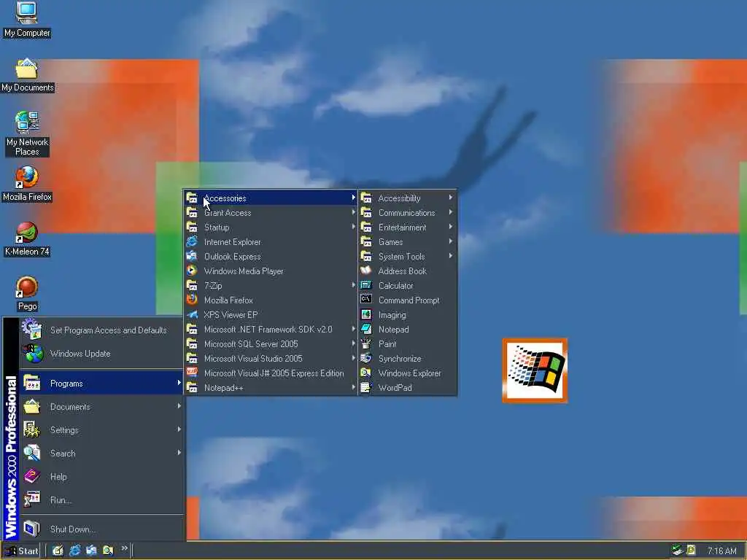This screenshot has height=560, width=747.
Task: Open the Run... dialog
Action: (101, 500)
